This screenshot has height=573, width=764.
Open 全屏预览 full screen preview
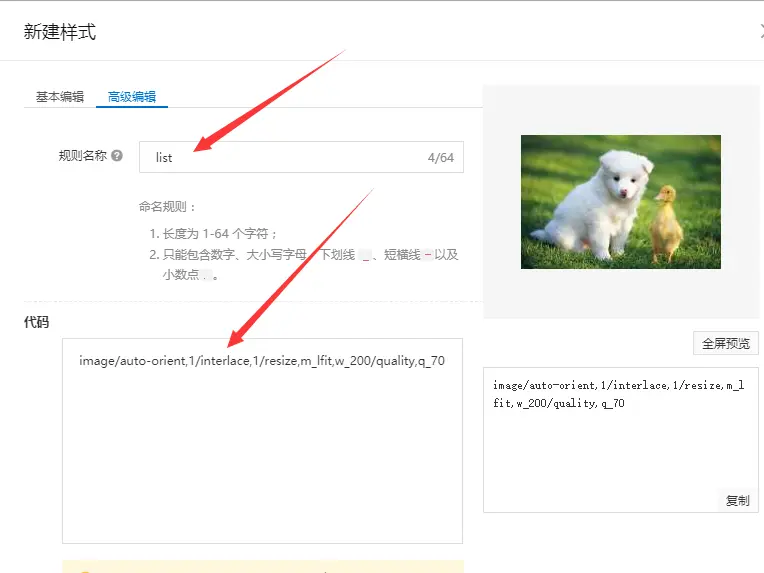click(x=726, y=343)
